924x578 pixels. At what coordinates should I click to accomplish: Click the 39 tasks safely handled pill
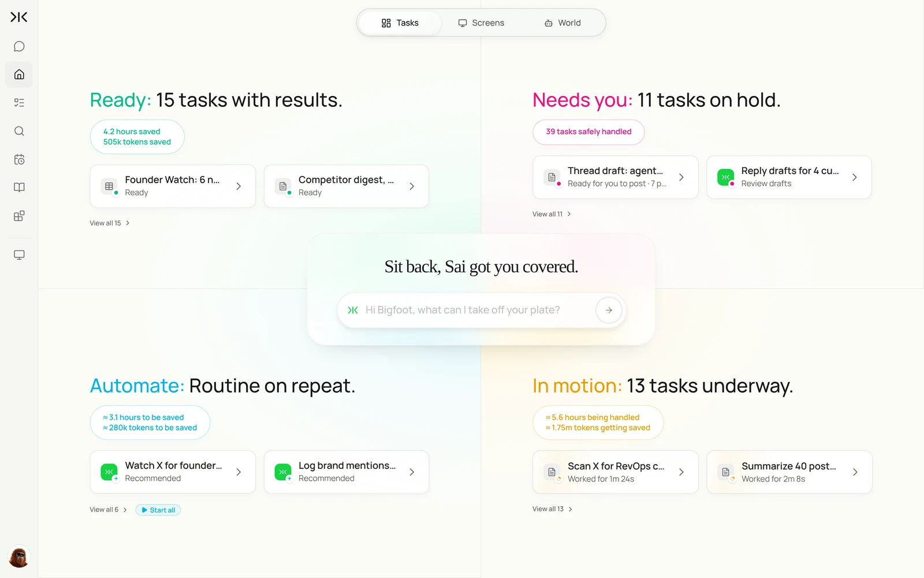click(x=588, y=132)
